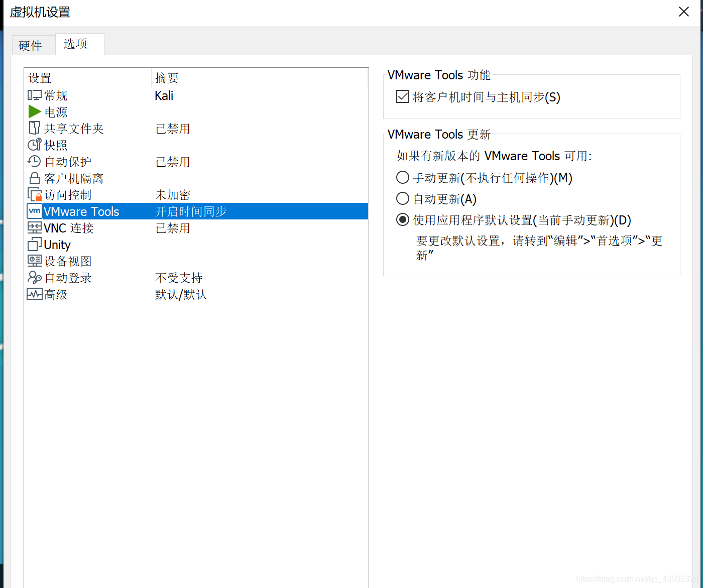
Task: Select 手动更新(不执行任何操作) radio option
Action: click(x=402, y=177)
